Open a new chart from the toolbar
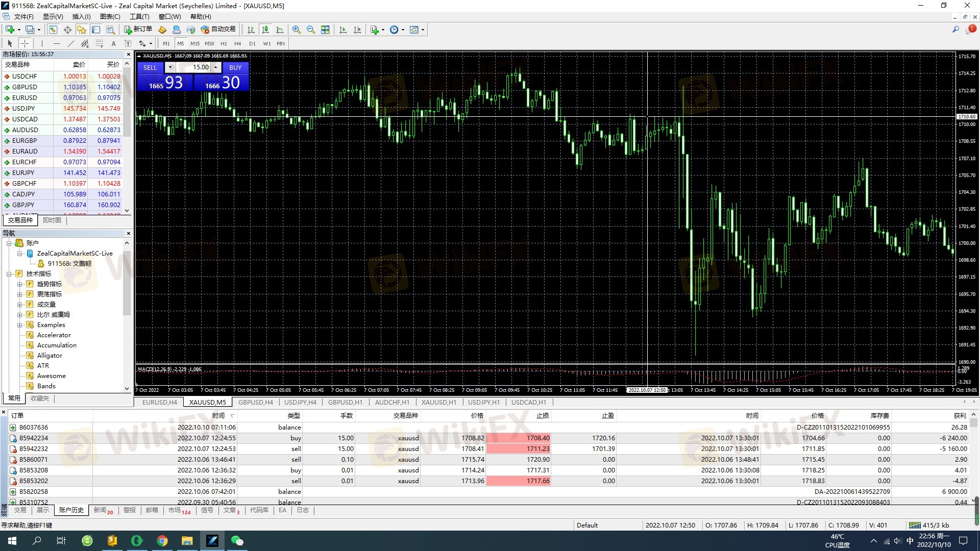Viewport: 980px width, 551px height. click(x=10, y=30)
